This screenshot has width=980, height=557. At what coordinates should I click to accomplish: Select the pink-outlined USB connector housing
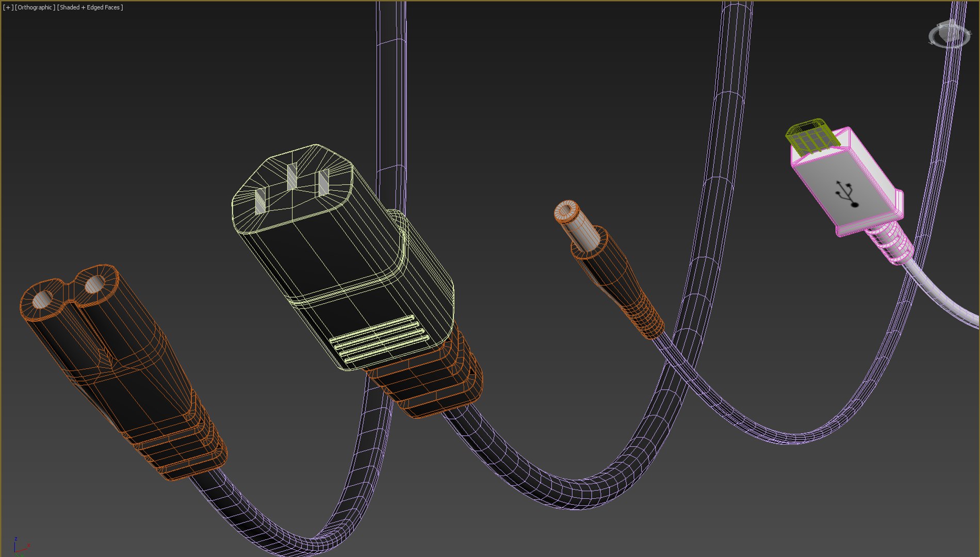[x=847, y=183]
